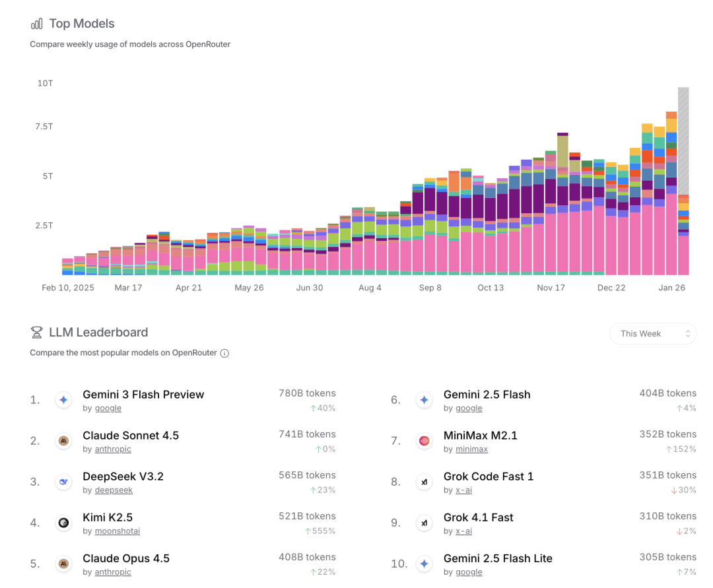Click the LLM Leaderboard heading
The image size is (713, 588).
pos(98,332)
